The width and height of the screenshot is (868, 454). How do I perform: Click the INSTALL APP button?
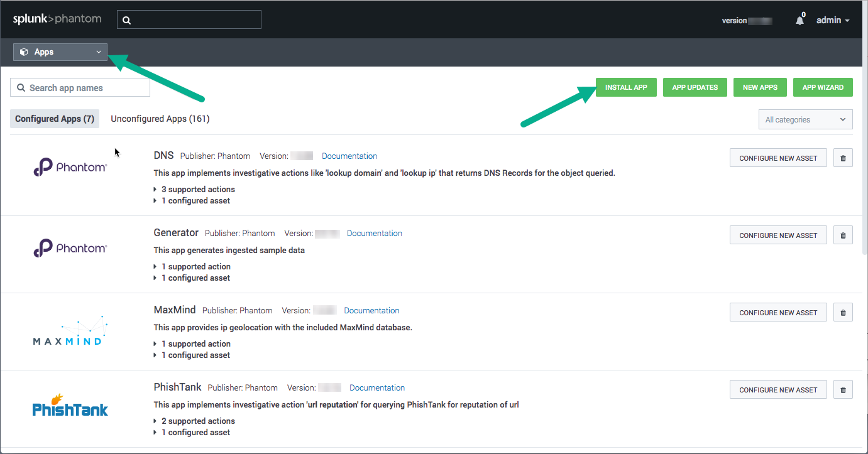[626, 87]
